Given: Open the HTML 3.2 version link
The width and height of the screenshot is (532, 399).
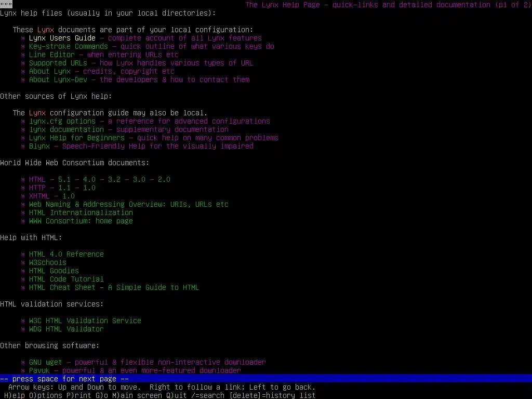Looking at the screenshot, I should (114, 179).
